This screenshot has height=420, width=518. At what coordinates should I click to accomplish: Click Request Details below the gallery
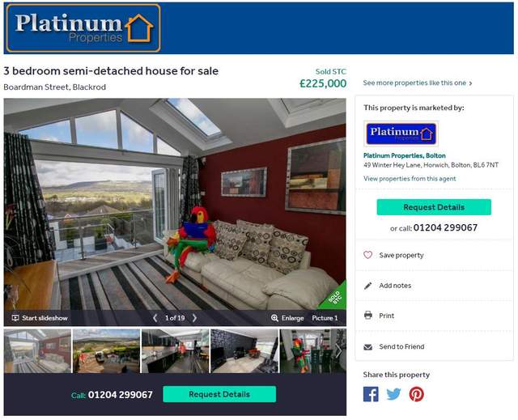point(219,394)
